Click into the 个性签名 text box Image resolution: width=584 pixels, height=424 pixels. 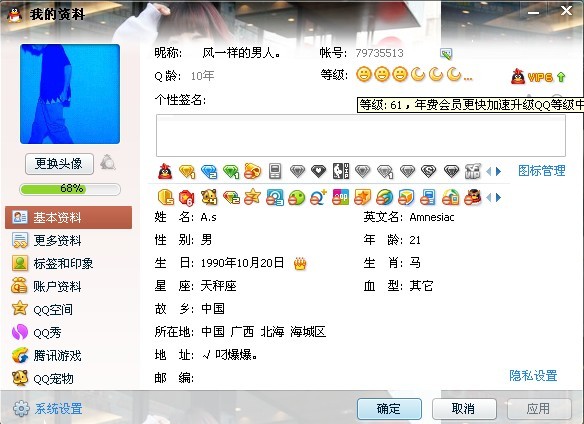click(361, 136)
